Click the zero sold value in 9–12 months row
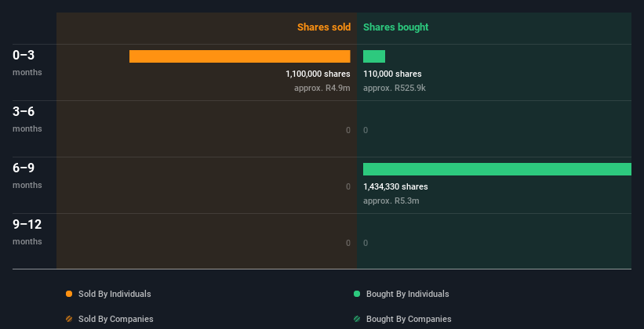The width and height of the screenshot is (644, 329). point(348,243)
